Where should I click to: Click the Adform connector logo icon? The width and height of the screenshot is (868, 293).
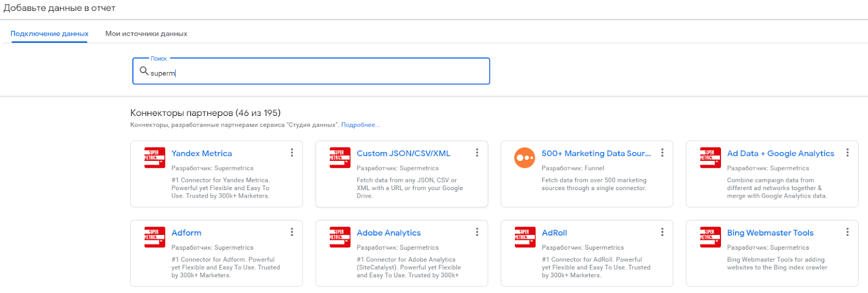click(155, 237)
